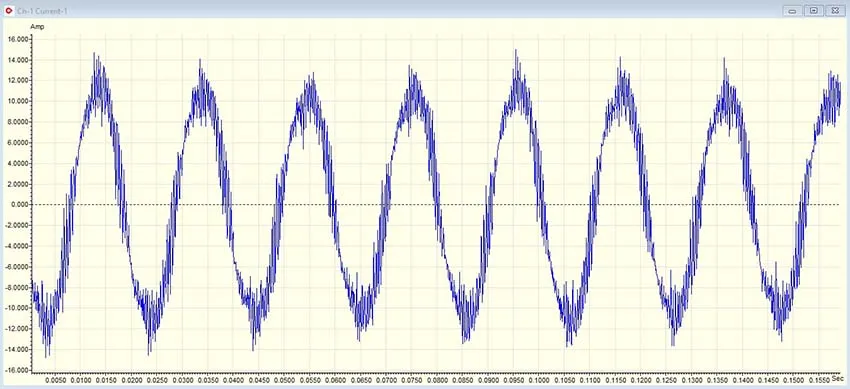Click the 6.0000 y-axis label

pyautogui.click(x=17, y=143)
